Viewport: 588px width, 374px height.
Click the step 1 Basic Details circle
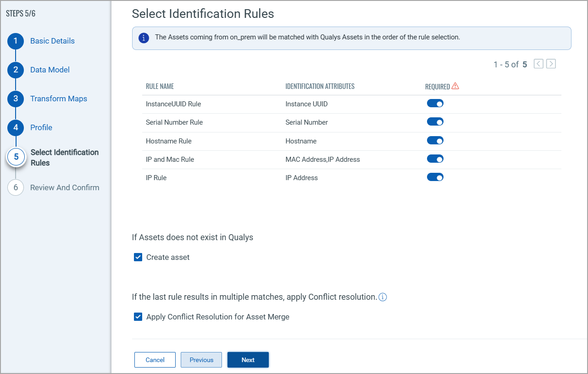15,41
